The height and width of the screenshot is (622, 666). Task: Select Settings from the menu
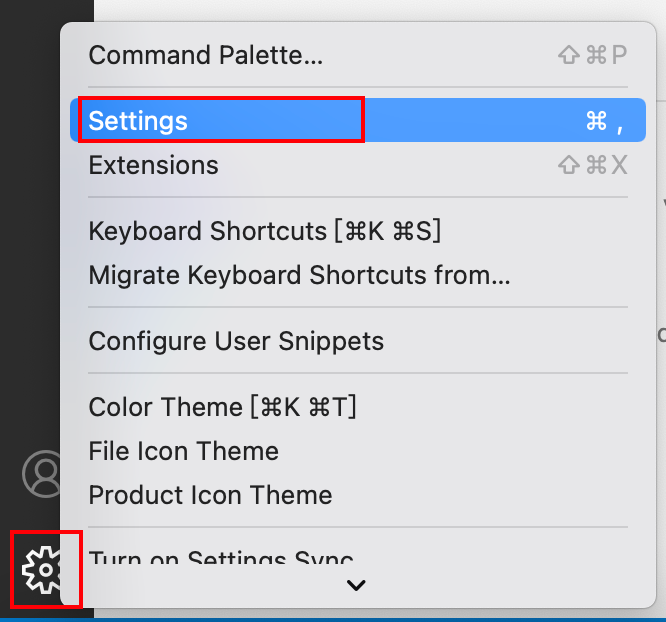[138, 121]
